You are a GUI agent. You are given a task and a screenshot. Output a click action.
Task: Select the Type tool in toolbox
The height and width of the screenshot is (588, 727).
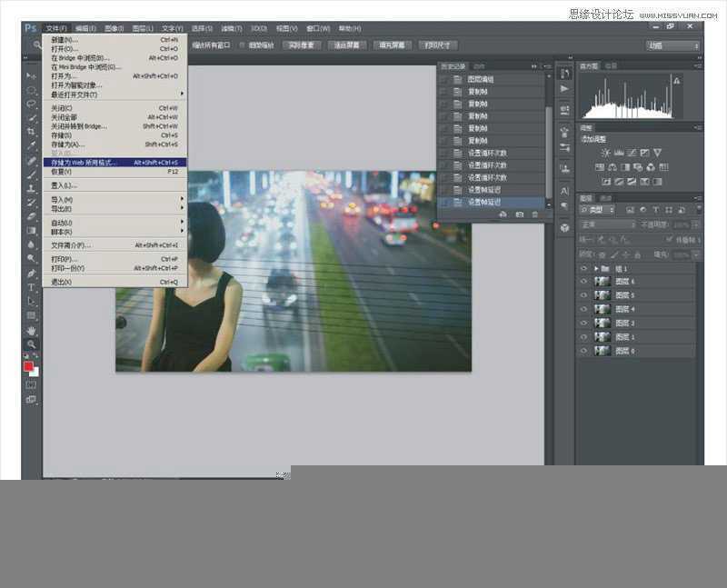[x=31, y=287]
